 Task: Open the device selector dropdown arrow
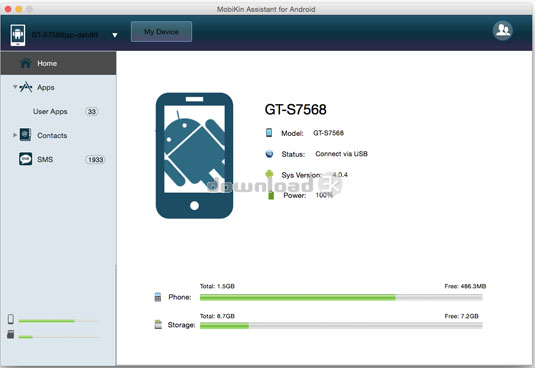click(115, 35)
